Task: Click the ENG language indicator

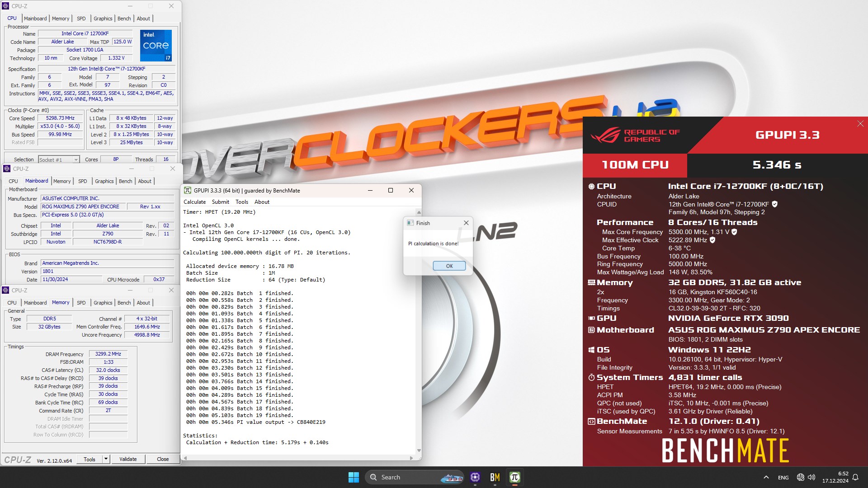Action: [x=783, y=478]
